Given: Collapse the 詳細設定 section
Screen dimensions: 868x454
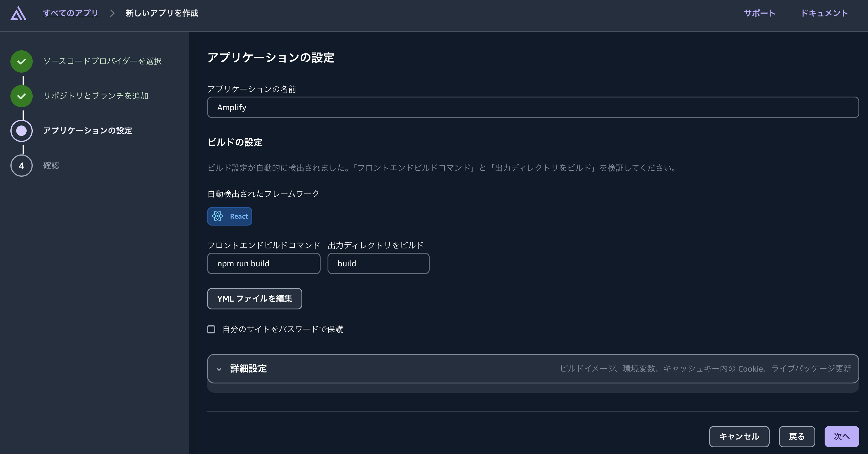Looking at the screenshot, I should [248, 368].
